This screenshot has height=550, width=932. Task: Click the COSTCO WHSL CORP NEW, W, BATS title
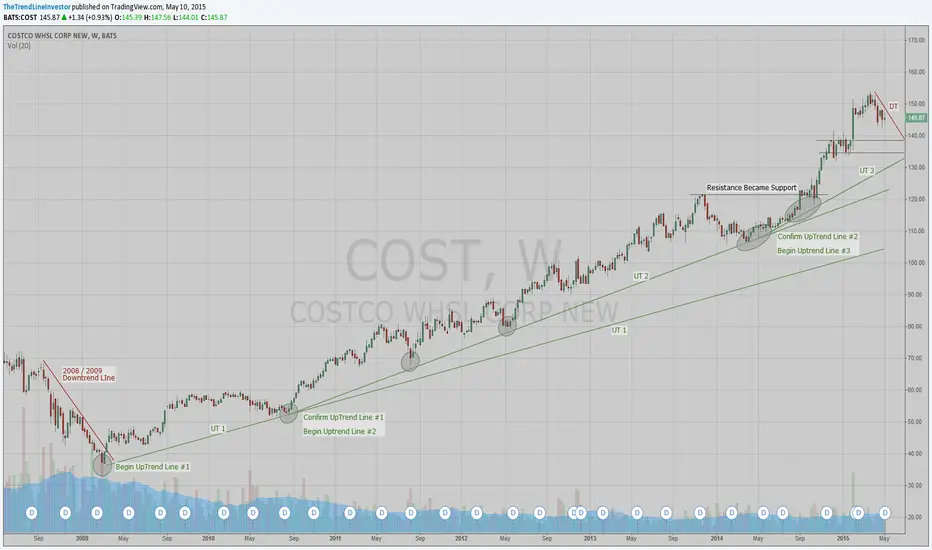(62, 36)
